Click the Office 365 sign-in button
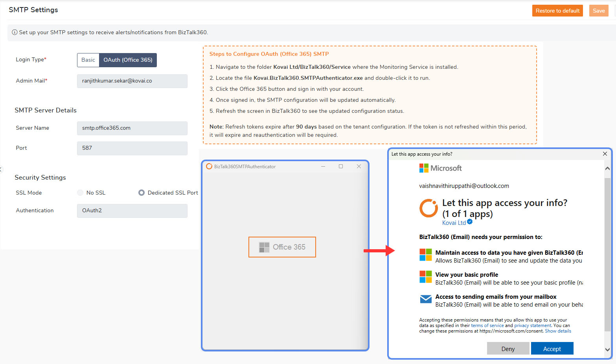The height and width of the screenshot is (364, 616). (282, 247)
